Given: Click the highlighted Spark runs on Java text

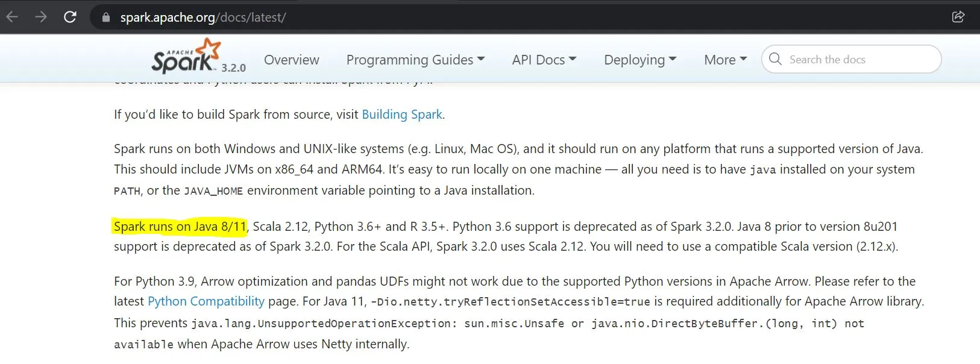Looking at the screenshot, I should point(180,227).
